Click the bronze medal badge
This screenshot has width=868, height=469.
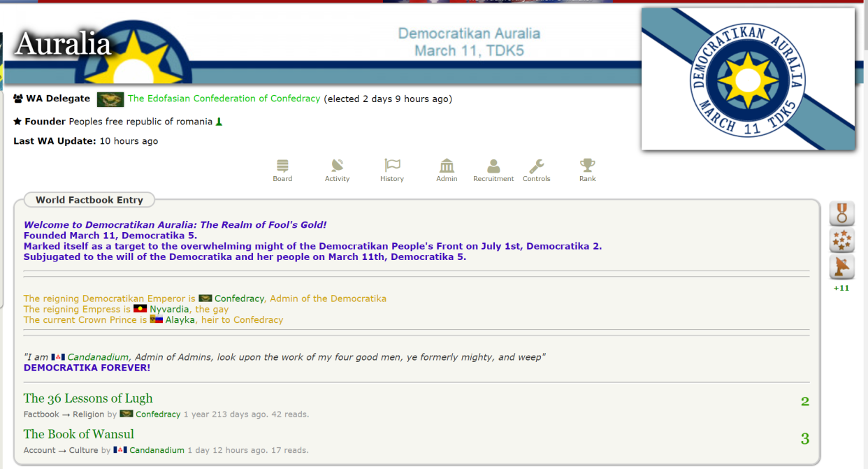[x=841, y=213]
